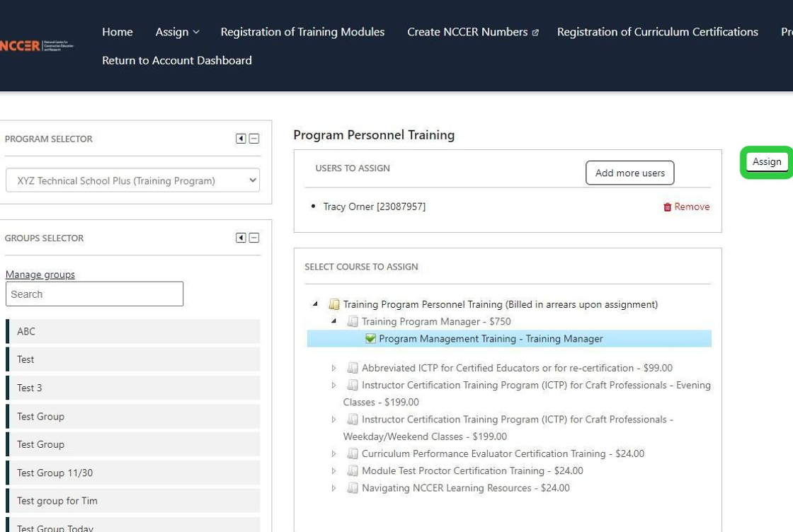Click the Add more users button
The width and height of the screenshot is (793, 532).
pyautogui.click(x=629, y=173)
